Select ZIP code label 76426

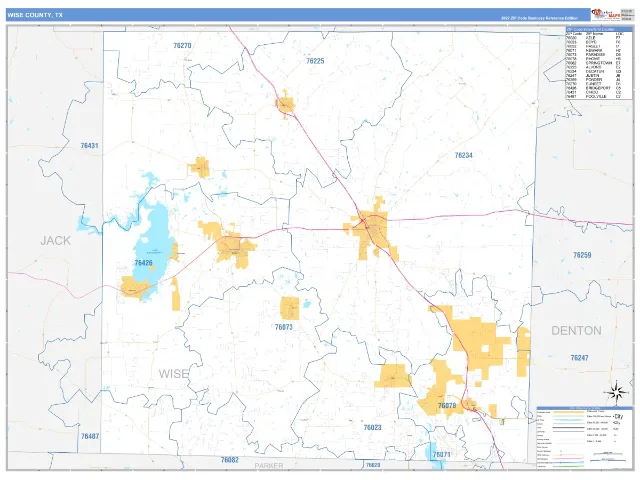click(x=143, y=263)
